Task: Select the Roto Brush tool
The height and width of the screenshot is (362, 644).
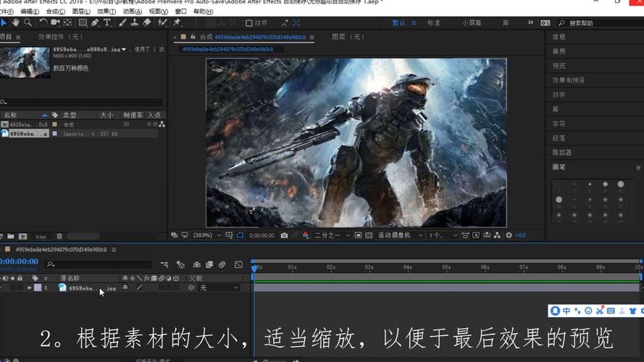Action: [162, 22]
